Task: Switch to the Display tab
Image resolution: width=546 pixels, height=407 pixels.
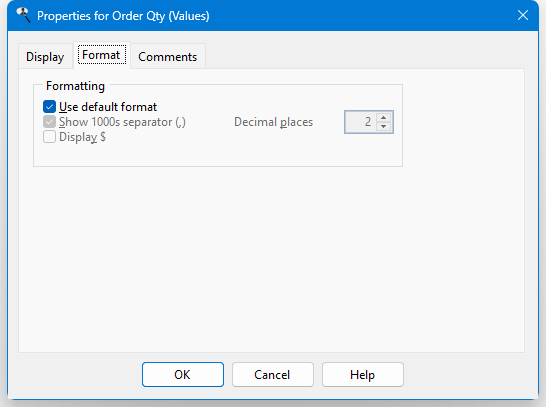Action: [x=45, y=56]
